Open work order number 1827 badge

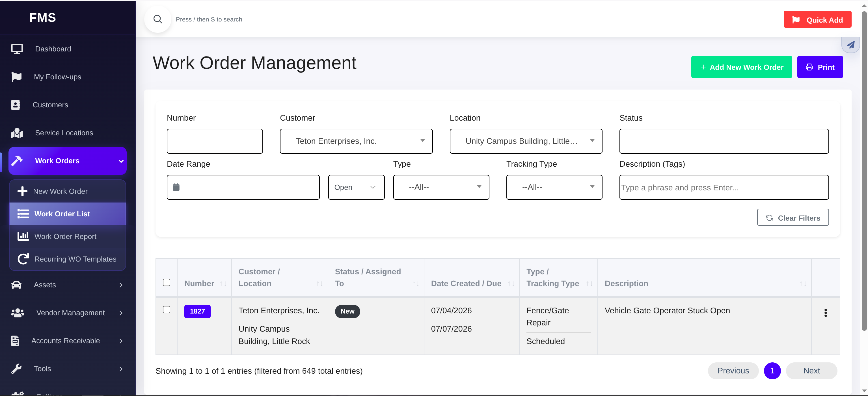(x=197, y=312)
